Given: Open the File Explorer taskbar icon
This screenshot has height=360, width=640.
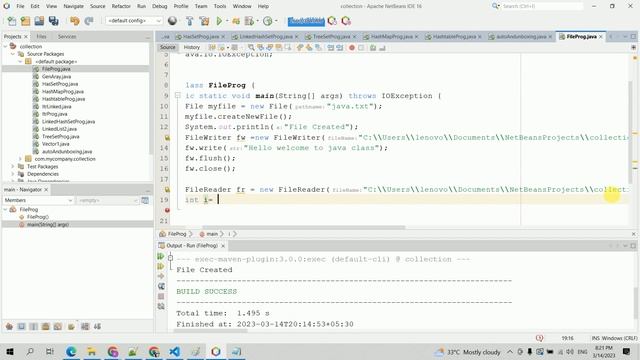Looking at the screenshot, I should (x=91, y=351).
